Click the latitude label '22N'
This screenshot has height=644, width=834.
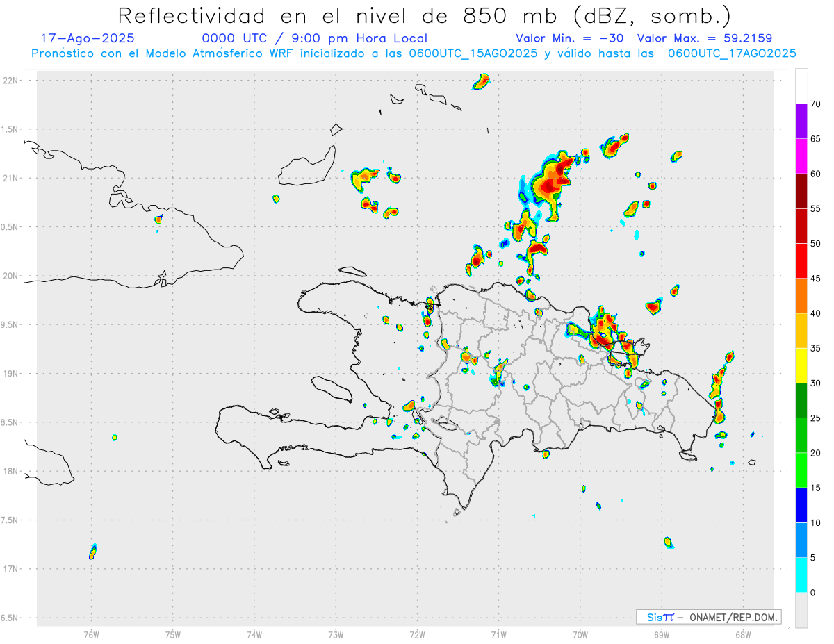click(10, 81)
